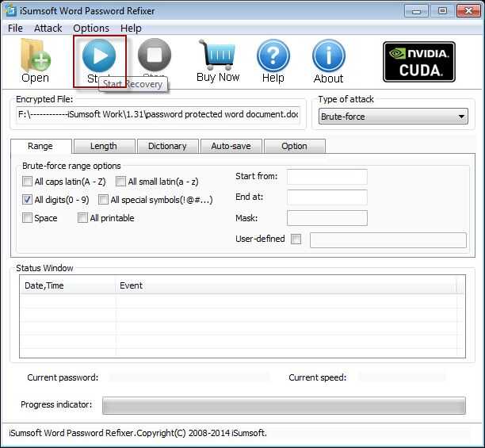Click the Event column header
485x448 pixels.
[286, 285]
